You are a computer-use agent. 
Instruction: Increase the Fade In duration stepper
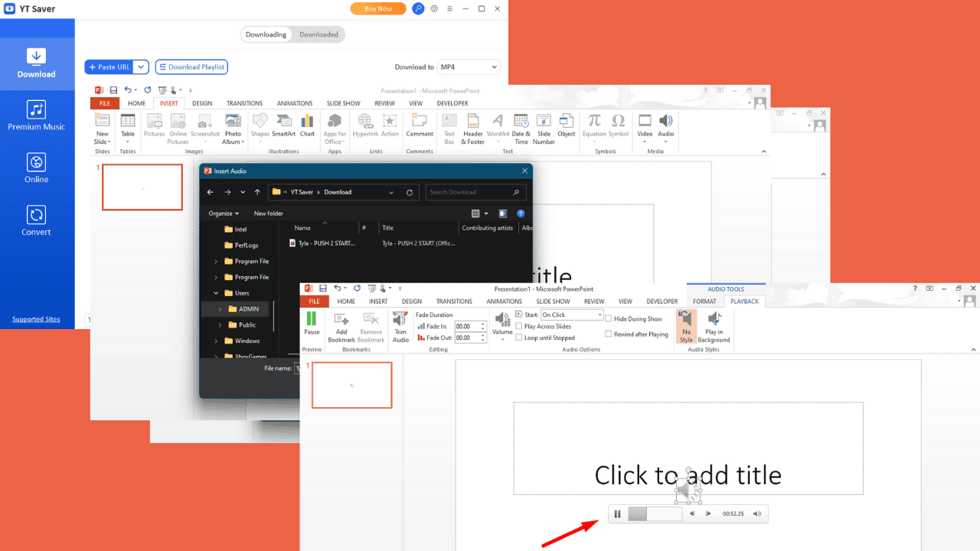[x=483, y=324]
